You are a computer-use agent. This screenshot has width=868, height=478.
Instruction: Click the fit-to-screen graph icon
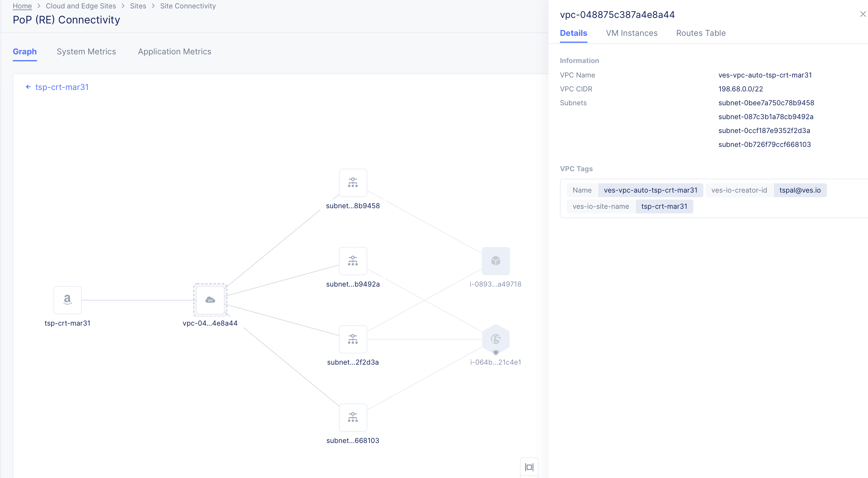click(529, 467)
